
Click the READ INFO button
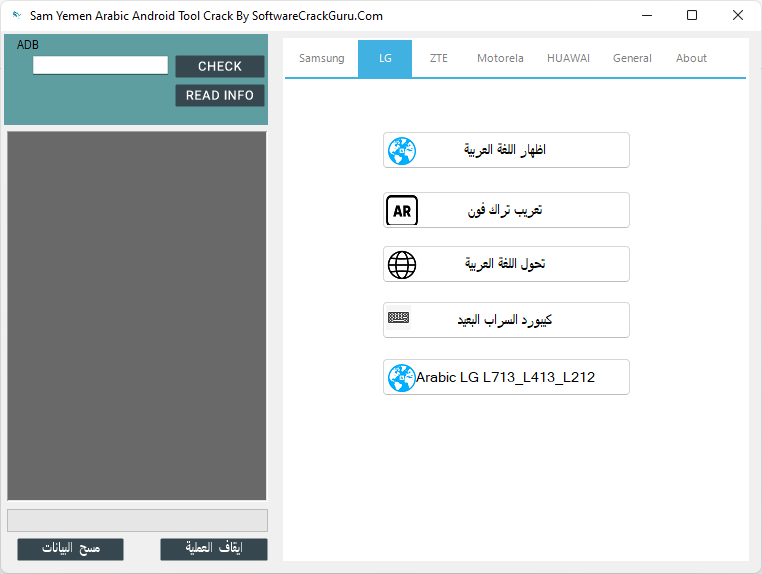[x=220, y=95]
